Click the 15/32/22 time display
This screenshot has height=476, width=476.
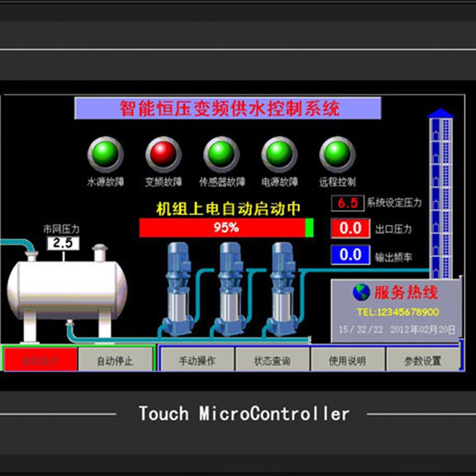361,330
